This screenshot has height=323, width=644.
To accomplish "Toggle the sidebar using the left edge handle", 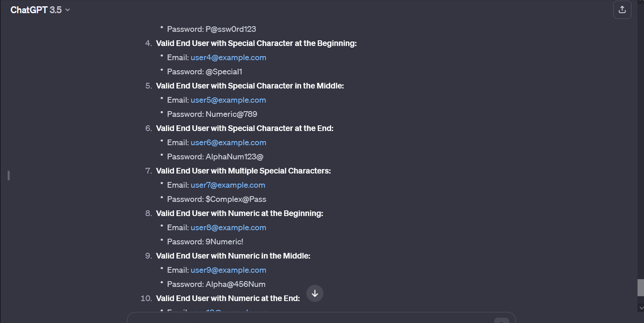I will [8, 175].
